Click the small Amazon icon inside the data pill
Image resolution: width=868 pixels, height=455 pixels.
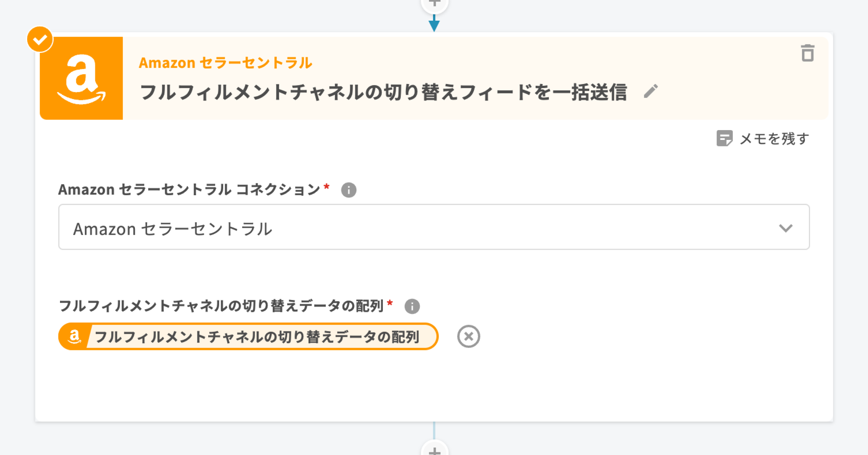point(74,336)
